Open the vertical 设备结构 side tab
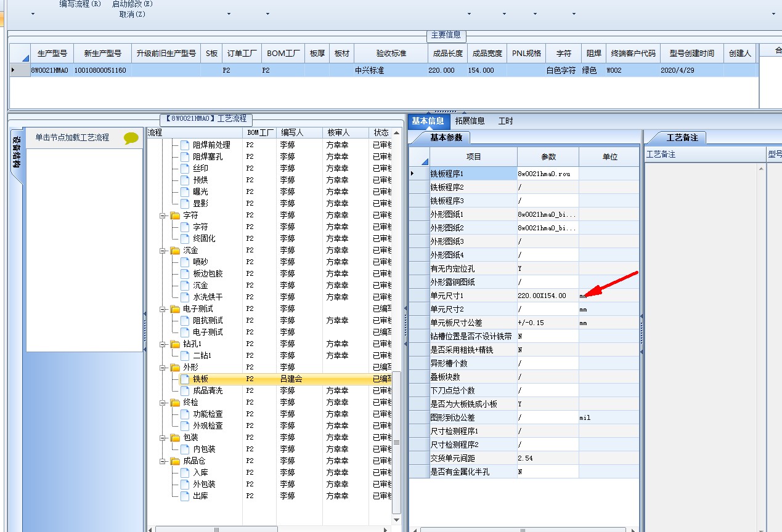This screenshot has height=532, width=782. click(16, 156)
